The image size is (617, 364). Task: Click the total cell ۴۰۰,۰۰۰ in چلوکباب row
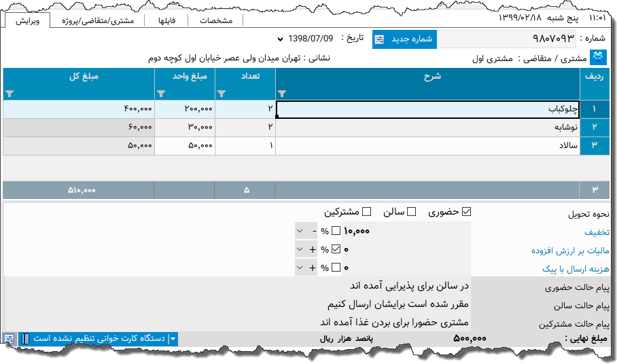(79, 109)
